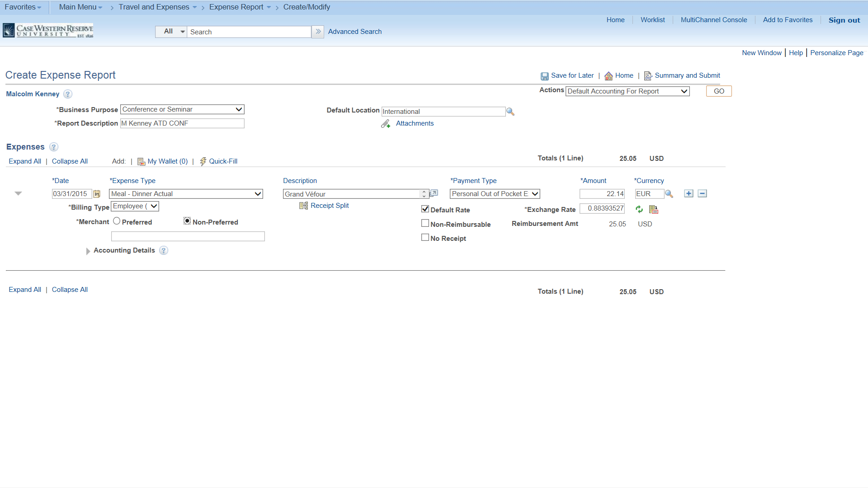Check the No Receipt checkbox
Screen dimensions: 868x488
(x=425, y=237)
